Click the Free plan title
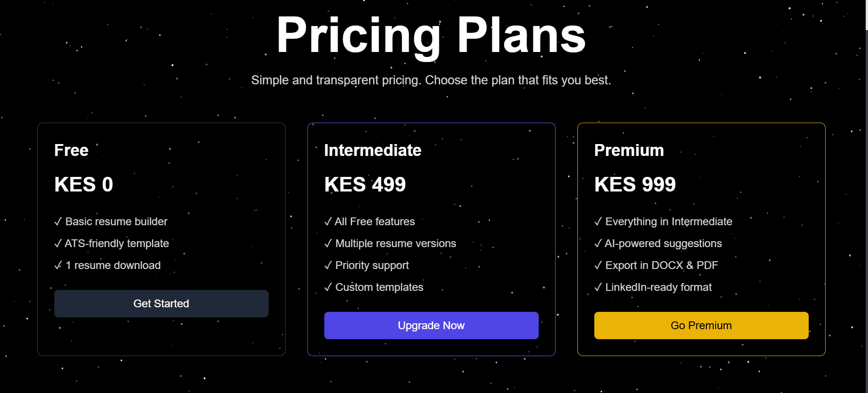Screen dimensions: 868x393 [x=71, y=150]
